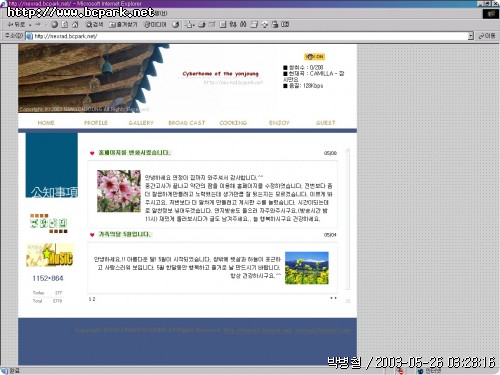Print the page with the printer icon
This screenshot has height=375, width=500.
pyautogui.click(x=202, y=25)
